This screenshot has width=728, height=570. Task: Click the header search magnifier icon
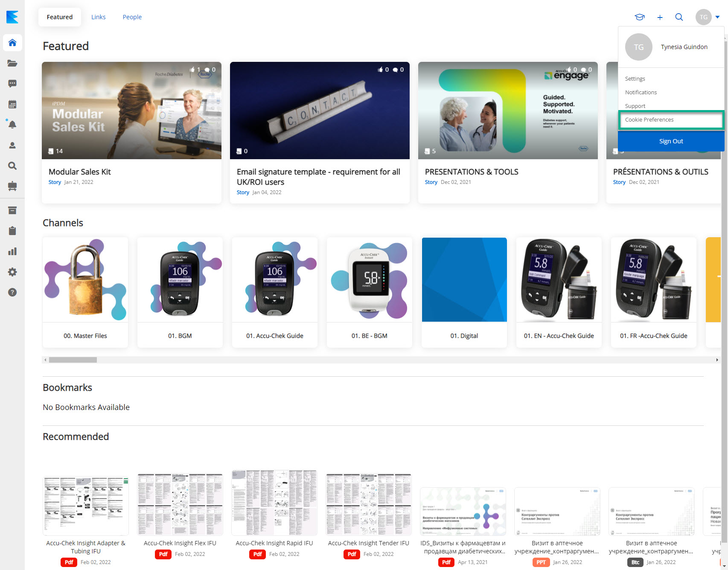coord(679,17)
